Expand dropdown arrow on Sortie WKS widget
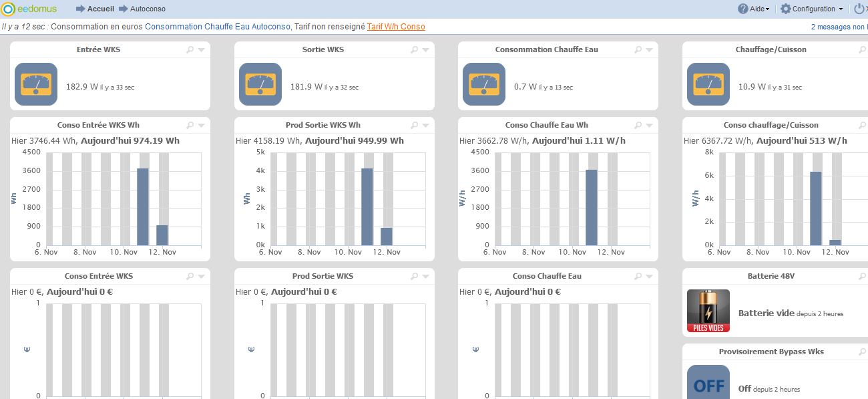 [425, 50]
